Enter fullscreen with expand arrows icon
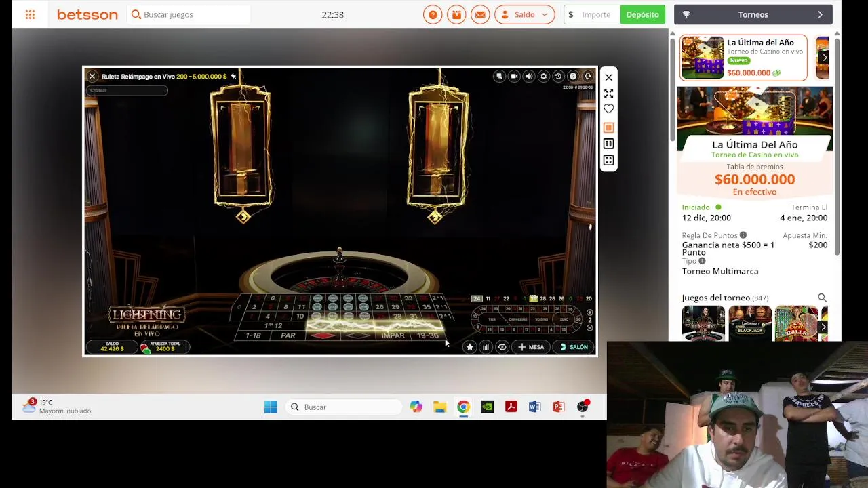Screen dimensions: 868x488 point(608,94)
